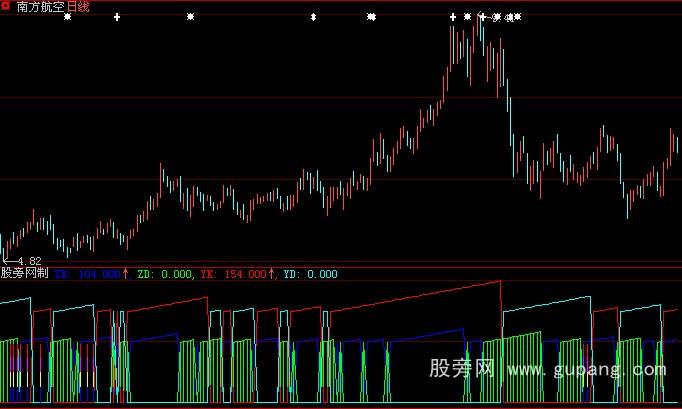Viewport: 682px width, 409px height.
Task: Click the red up arrow after ZK value
Action: pos(126,273)
